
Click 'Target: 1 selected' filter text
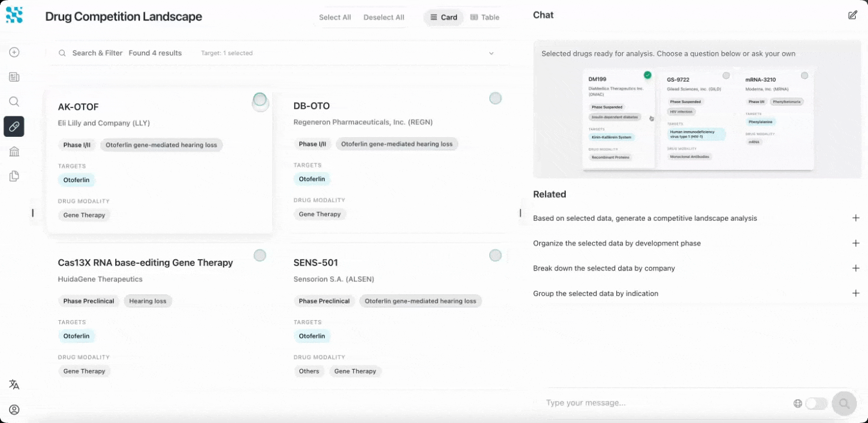227,53
